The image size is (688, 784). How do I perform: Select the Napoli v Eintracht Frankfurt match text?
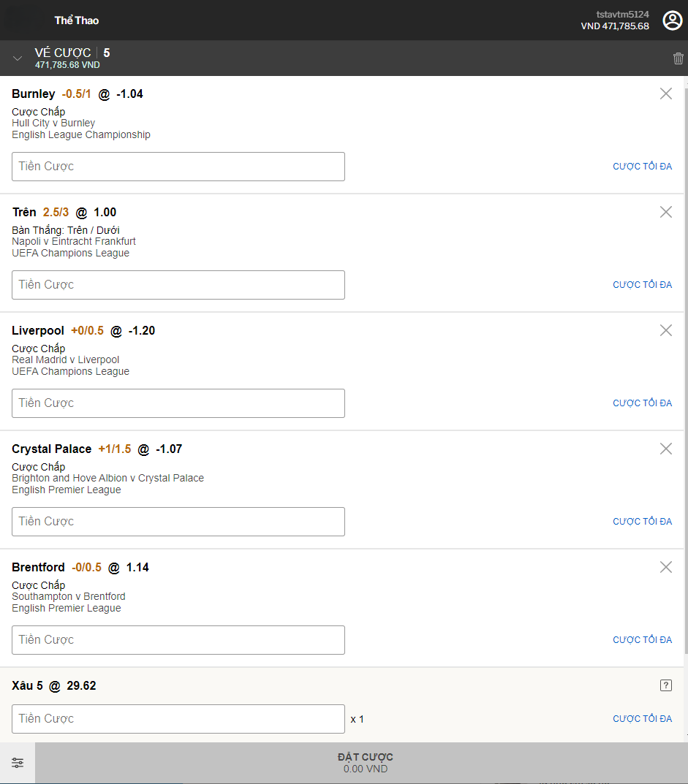[x=74, y=242]
